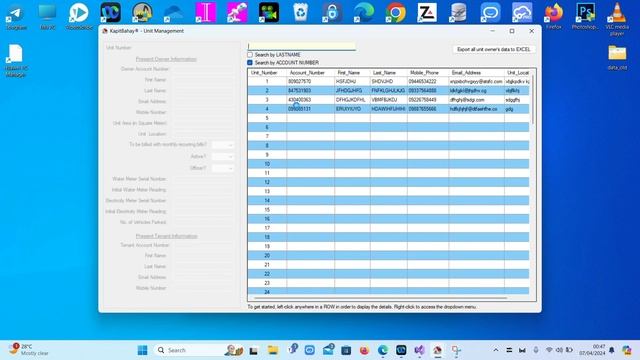Click the First_Name column header
640x360 pixels.
click(349, 73)
